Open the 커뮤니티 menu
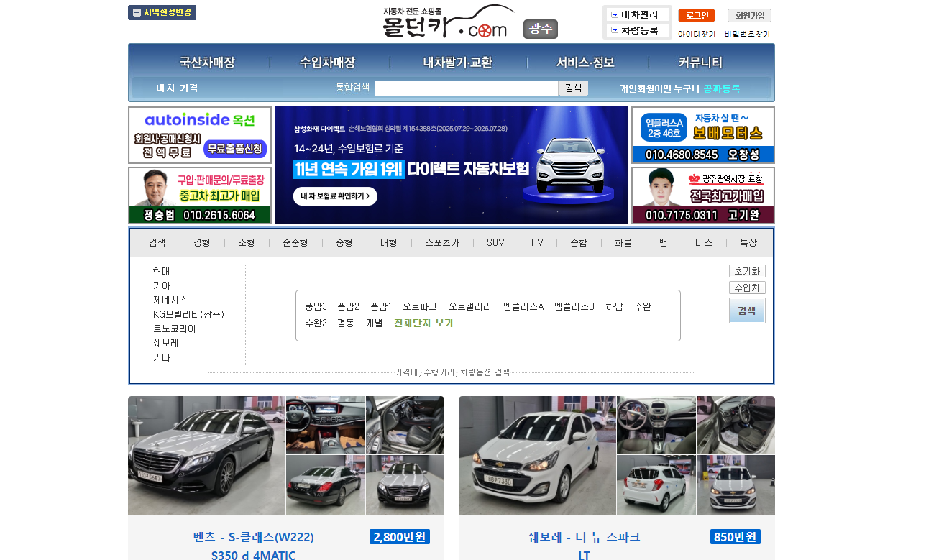Screen dimensions: 944x560 click(x=700, y=63)
